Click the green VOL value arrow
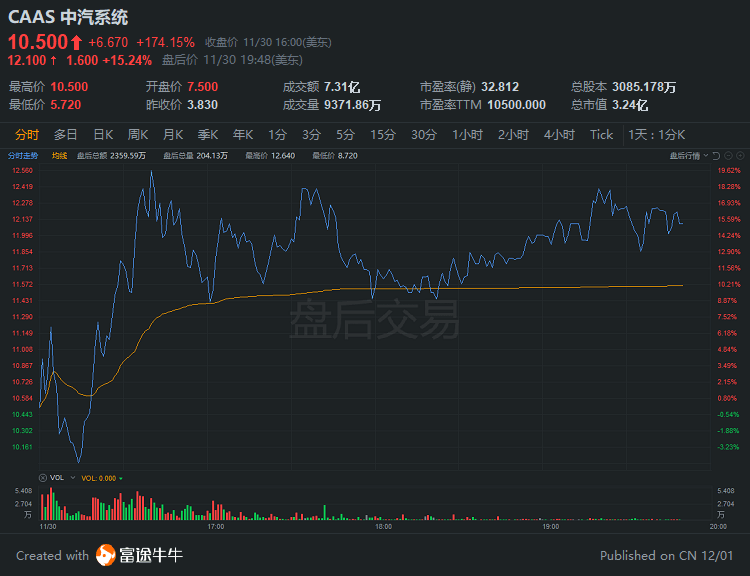 [121, 478]
